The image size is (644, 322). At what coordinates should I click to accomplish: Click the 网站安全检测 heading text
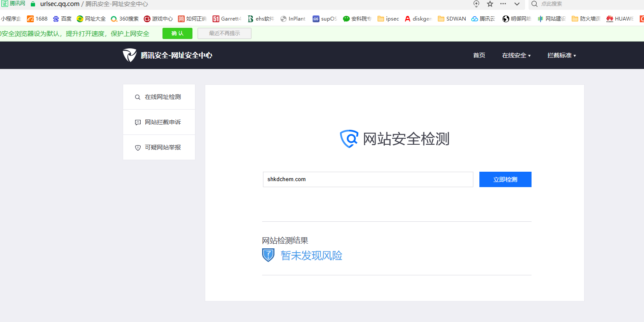click(x=406, y=139)
